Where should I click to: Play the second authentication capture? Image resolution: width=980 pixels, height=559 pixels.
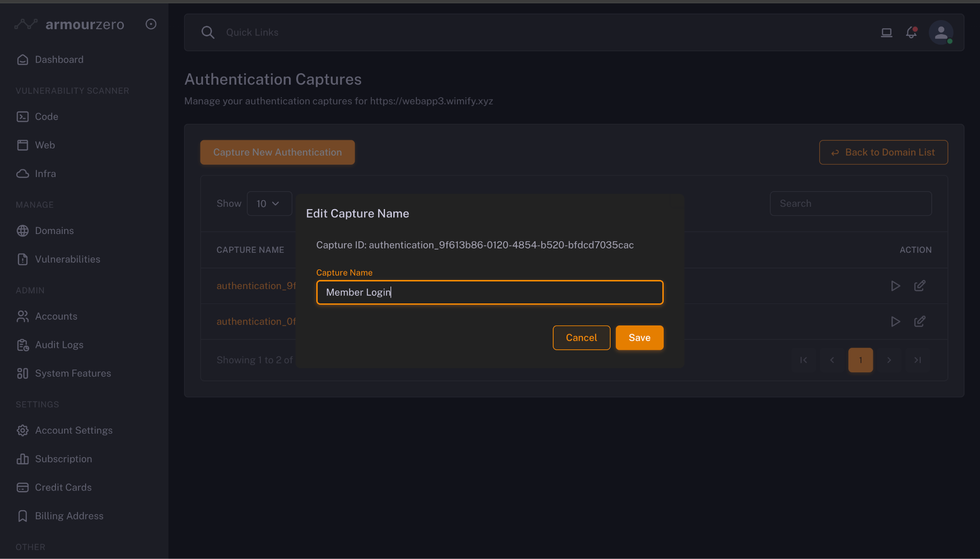tap(895, 322)
